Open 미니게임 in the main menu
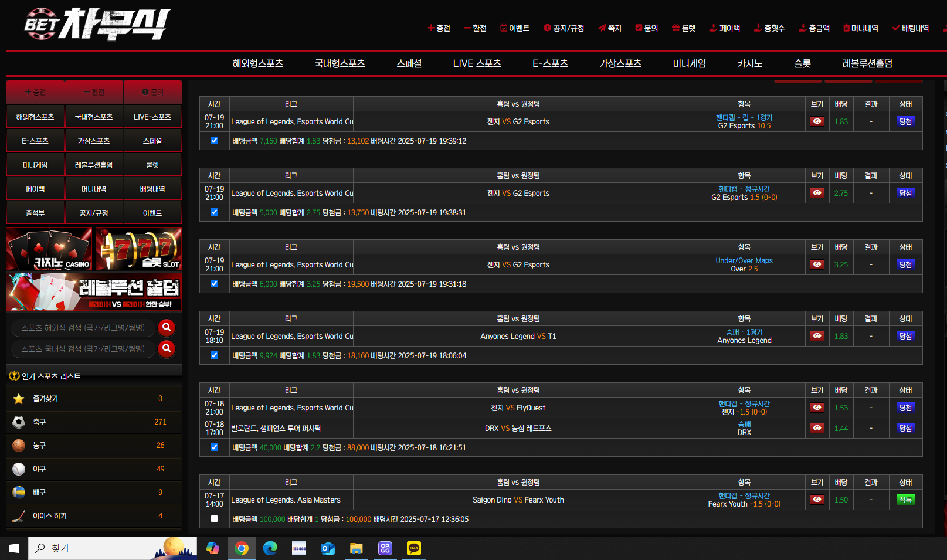 point(690,63)
